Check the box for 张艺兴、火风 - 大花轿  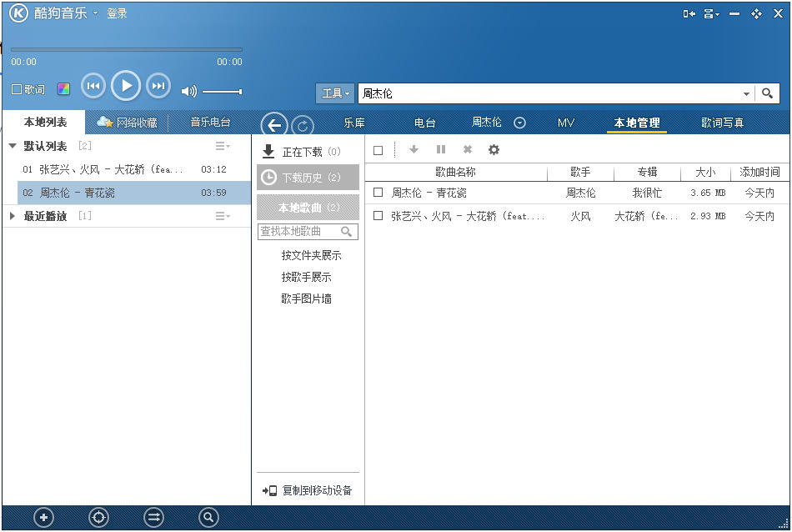378,216
